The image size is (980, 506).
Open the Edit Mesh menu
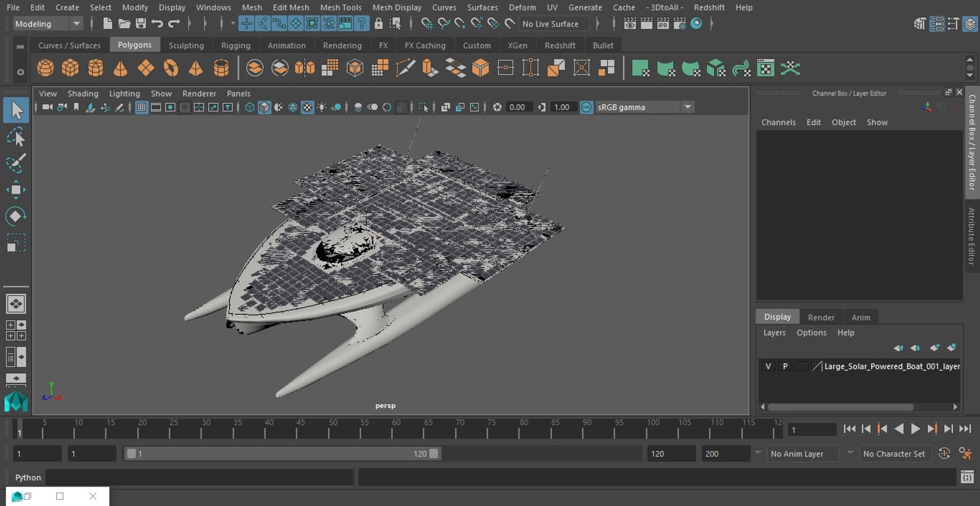291,7
